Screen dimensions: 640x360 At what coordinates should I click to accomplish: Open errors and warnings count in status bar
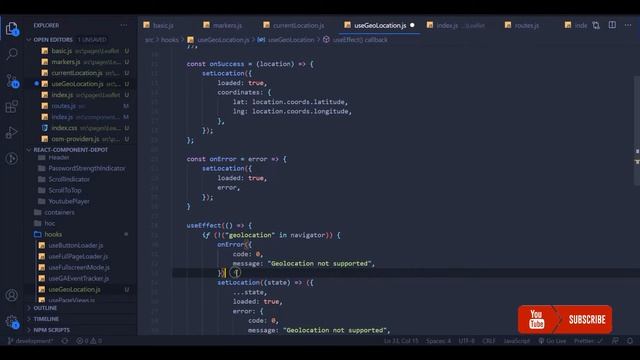[89, 341]
